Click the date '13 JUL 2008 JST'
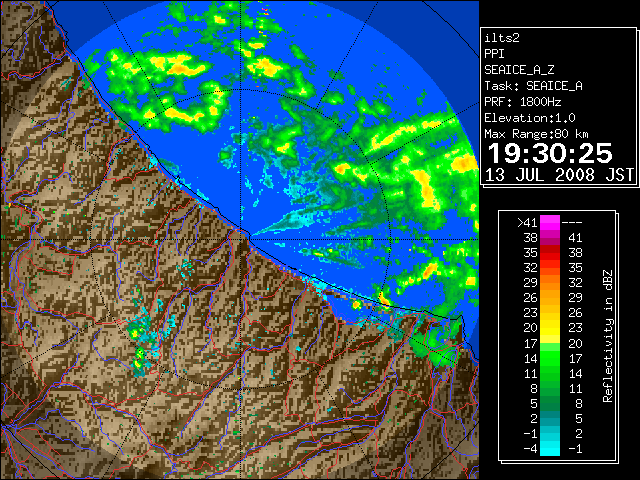Viewport: 640px width, 480px height. [559, 175]
